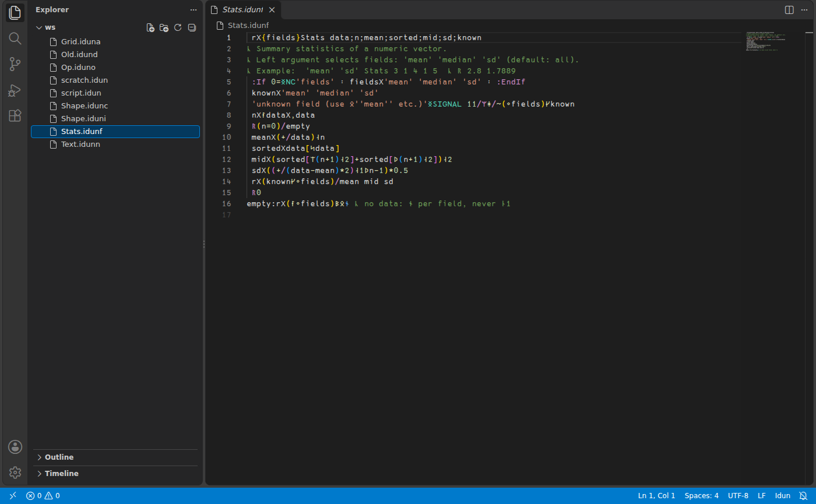This screenshot has width=816, height=504.
Task: Change the file encoding UTF-8
Action: (x=738, y=496)
